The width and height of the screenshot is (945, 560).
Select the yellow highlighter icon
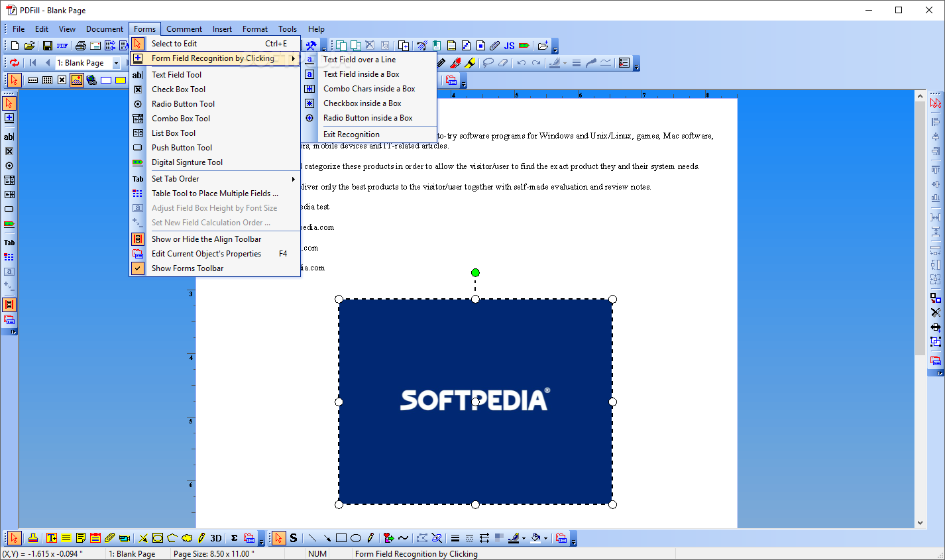pyautogui.click(x=470, y=63)
